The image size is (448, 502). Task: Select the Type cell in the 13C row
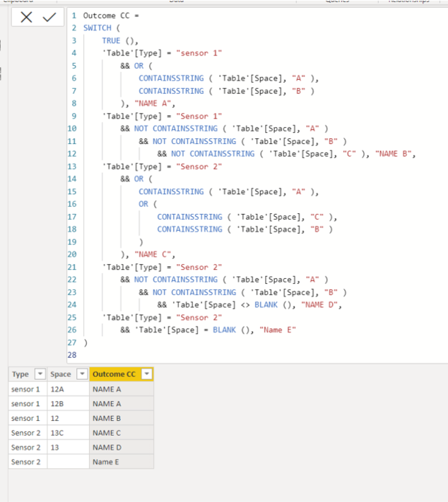coord(28,433)
